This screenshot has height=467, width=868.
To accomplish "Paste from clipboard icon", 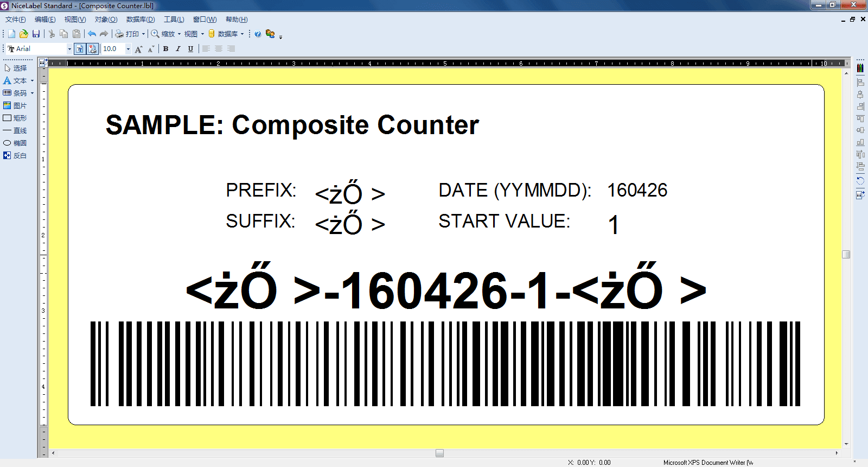I will pyautogui.click(x=76, y=34).
